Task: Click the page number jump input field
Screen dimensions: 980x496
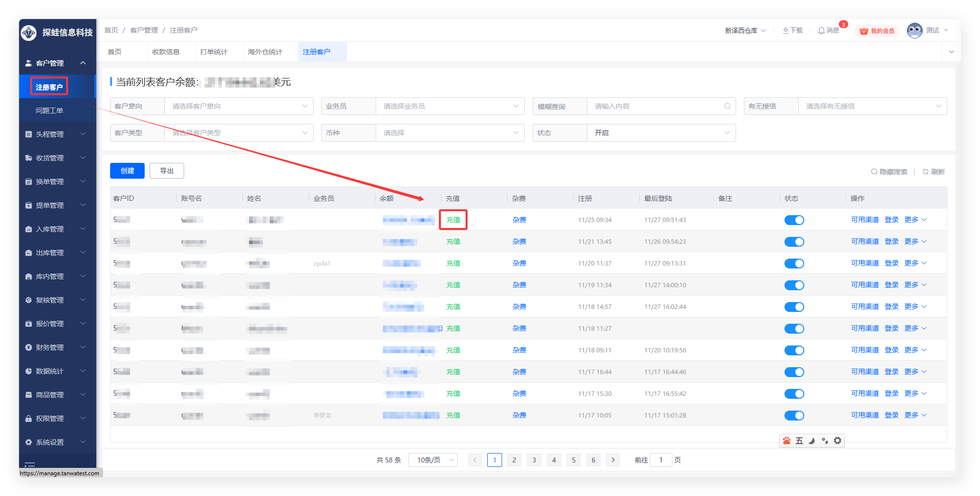Action: [661, 460]
